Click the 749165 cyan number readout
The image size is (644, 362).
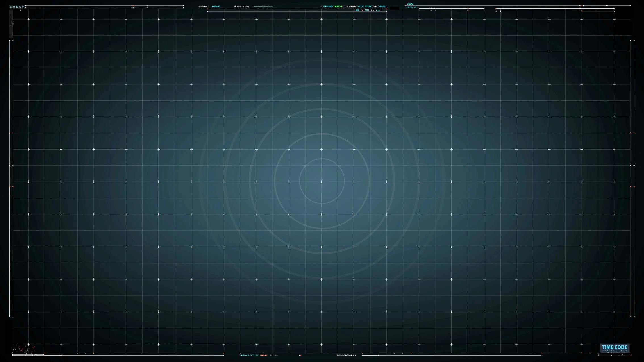(x=216, y=7)
